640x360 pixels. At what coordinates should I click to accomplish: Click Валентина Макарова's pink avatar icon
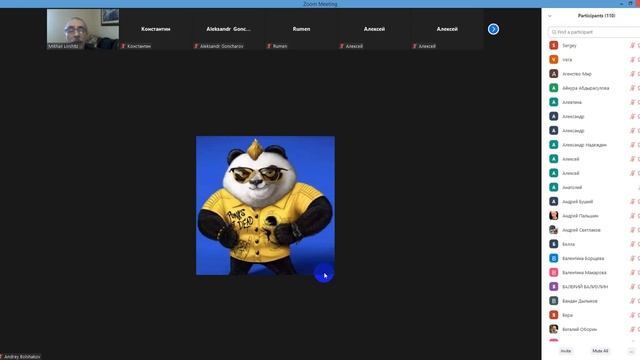coord(553,272)
